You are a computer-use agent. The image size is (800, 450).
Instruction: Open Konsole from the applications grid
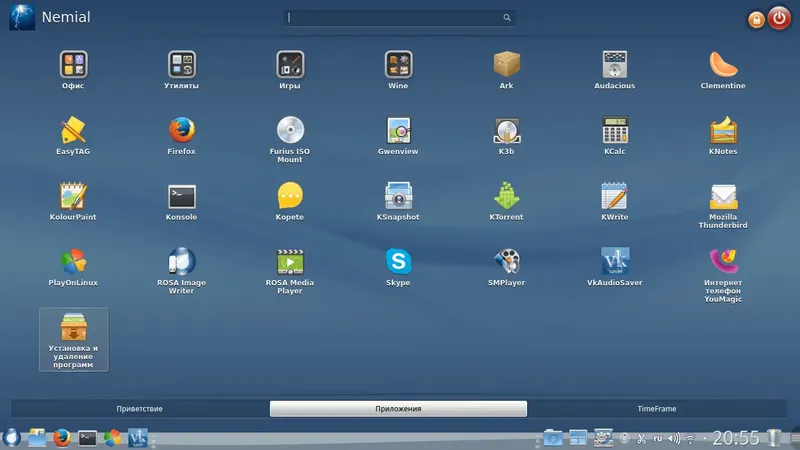pos(182,201)
